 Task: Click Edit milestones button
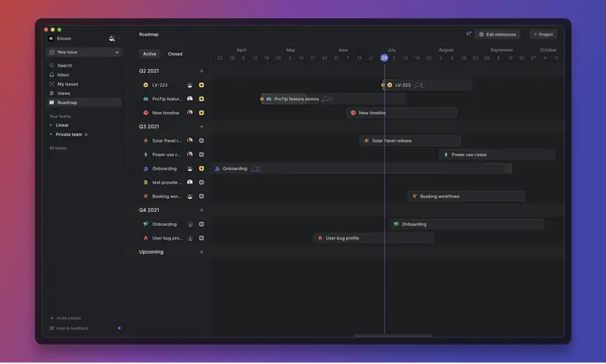pos(498,35)
